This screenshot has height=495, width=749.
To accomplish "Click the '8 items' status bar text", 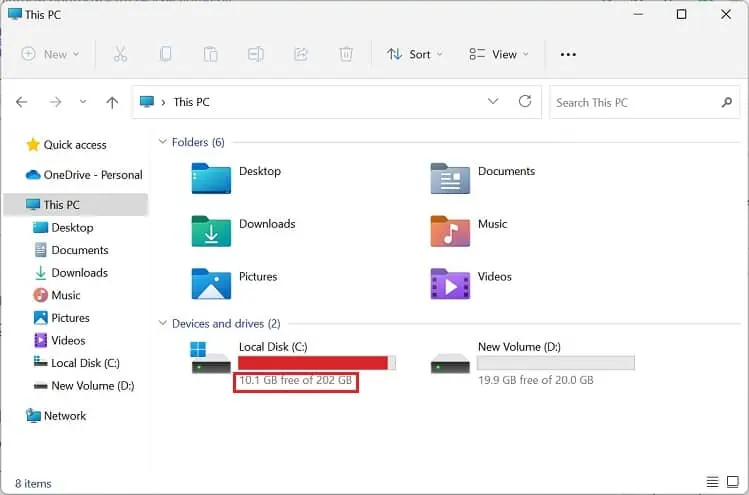I will pyautogui.click(x=33, y=484).
